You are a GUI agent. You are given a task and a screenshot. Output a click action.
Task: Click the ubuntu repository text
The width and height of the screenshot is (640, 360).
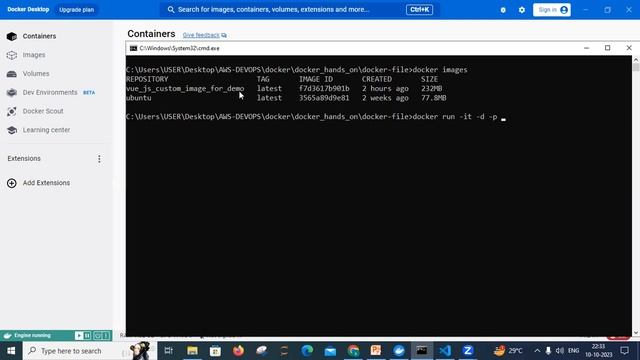coord(139,98)
